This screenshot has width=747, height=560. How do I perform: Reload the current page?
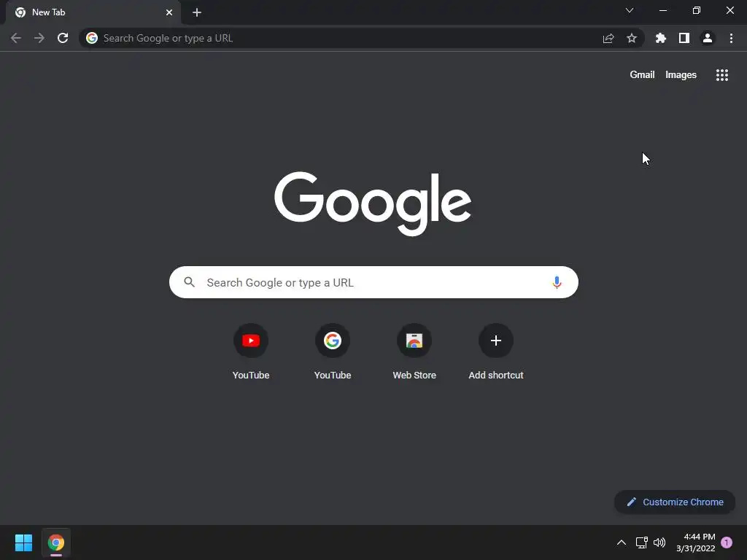pyautogui.click(x=63, y=38)
